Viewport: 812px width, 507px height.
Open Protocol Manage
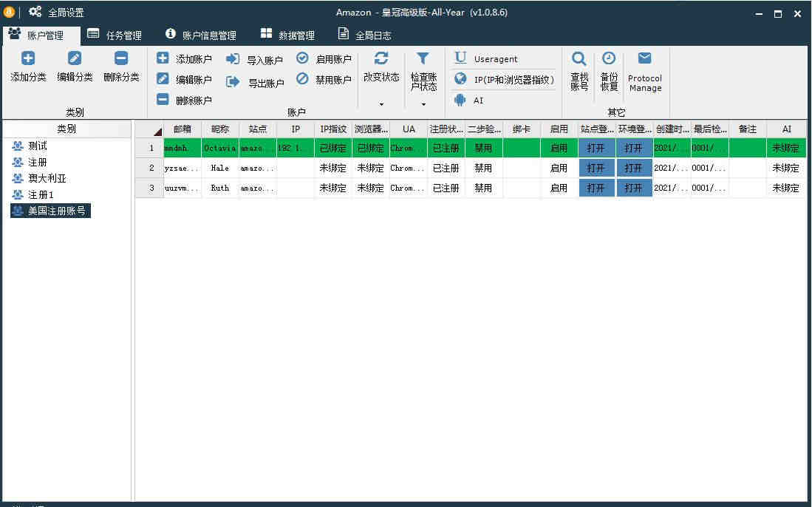coord(645,72)
